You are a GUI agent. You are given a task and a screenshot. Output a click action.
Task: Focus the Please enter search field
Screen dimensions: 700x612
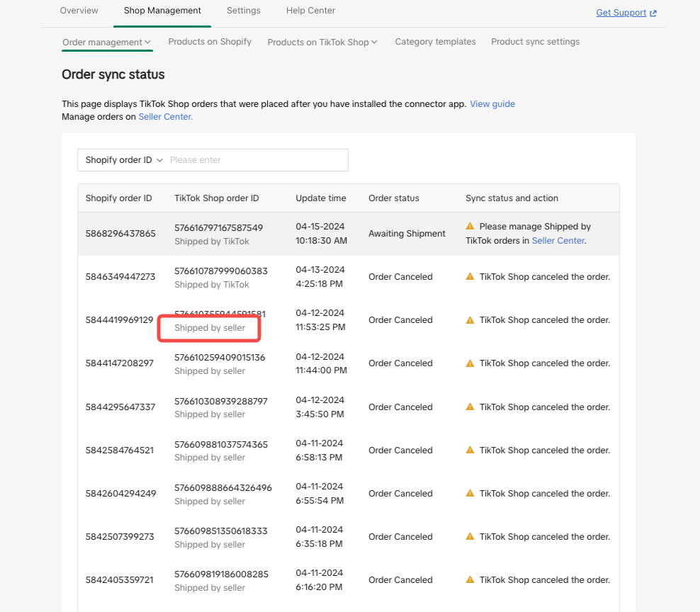click(x=256, y=160)
